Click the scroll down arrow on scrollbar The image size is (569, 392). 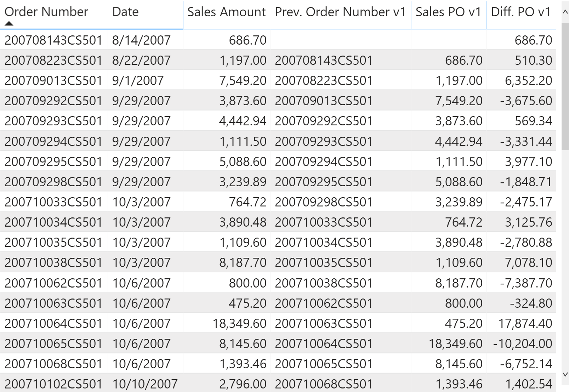pos(565,374)
